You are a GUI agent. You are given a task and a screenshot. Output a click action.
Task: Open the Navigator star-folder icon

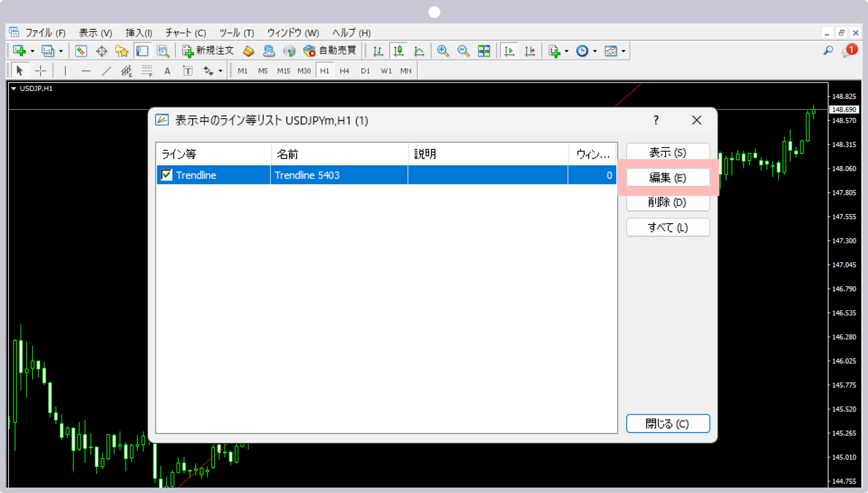point(122,51)
